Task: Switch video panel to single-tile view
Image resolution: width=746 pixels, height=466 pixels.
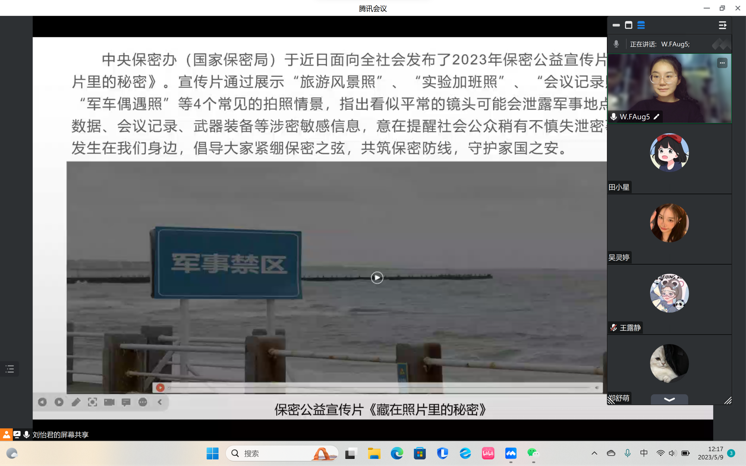Action: click(x=628, y=25)
